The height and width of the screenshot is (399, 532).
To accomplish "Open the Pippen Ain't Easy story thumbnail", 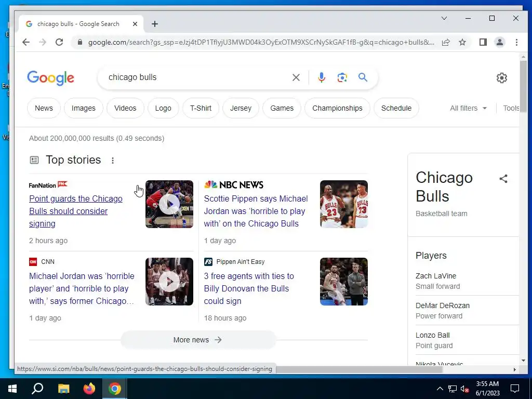I will click(x=344, y=281).
